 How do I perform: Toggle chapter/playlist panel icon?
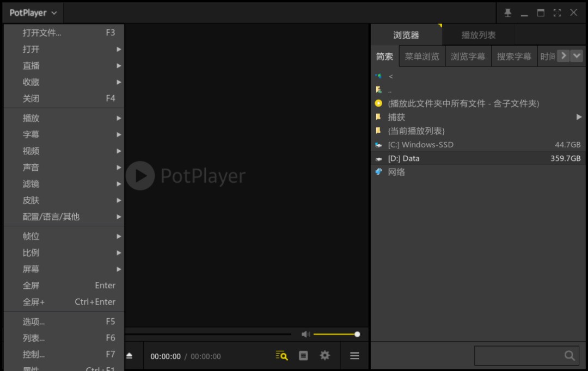pyautogui.click(x=303, y=356)
